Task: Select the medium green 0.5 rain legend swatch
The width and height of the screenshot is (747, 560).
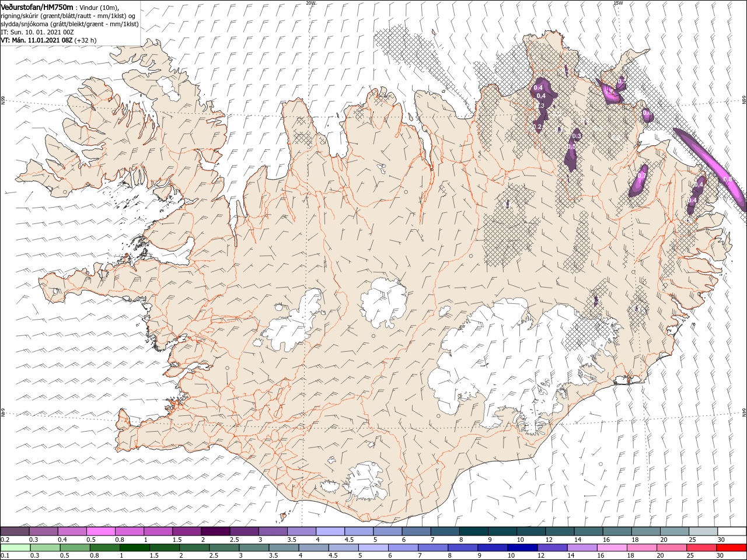Action: tap(75, 548)
